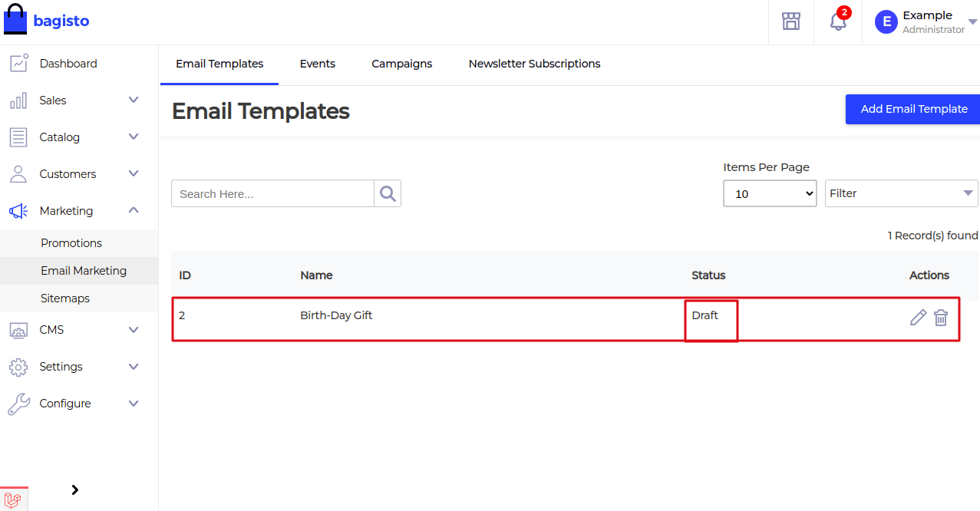Screen dimensions: 980x511
Task: Open the Newsletter Subscriptions tab
Action: pos(533,64)
